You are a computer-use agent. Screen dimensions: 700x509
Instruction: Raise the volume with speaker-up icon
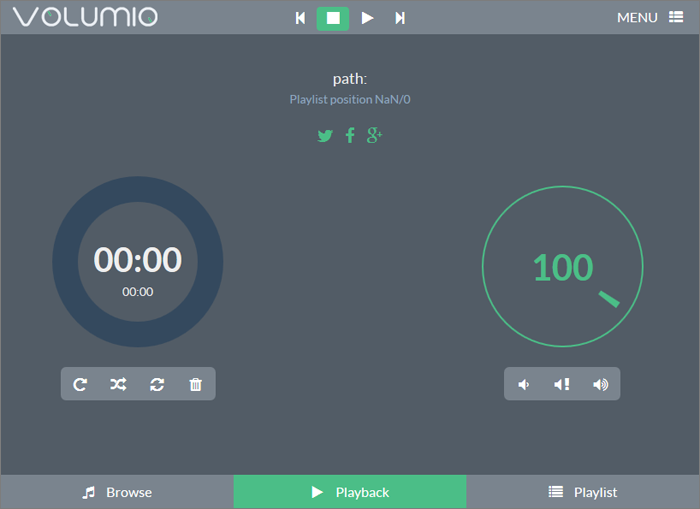pos(600,384)
